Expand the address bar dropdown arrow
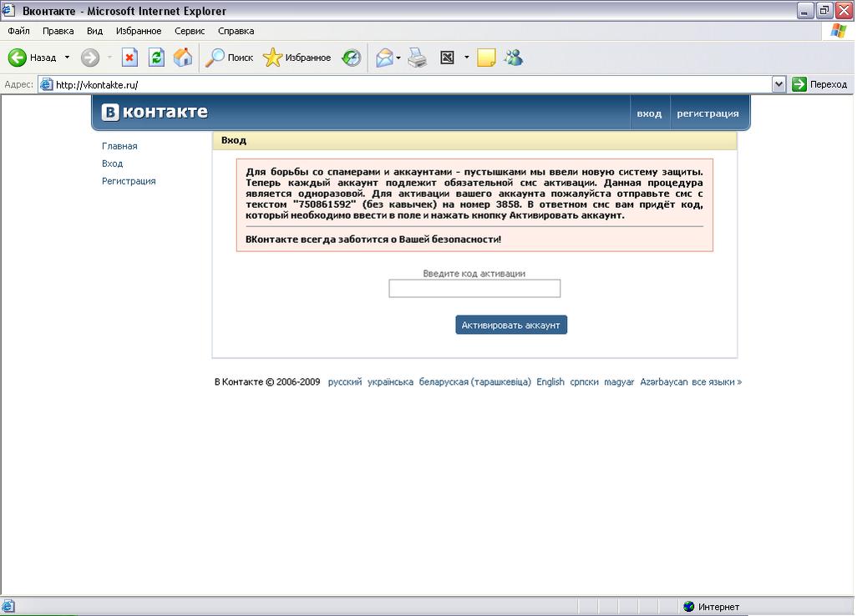The image size is (857, 616). tap(778, 84)
